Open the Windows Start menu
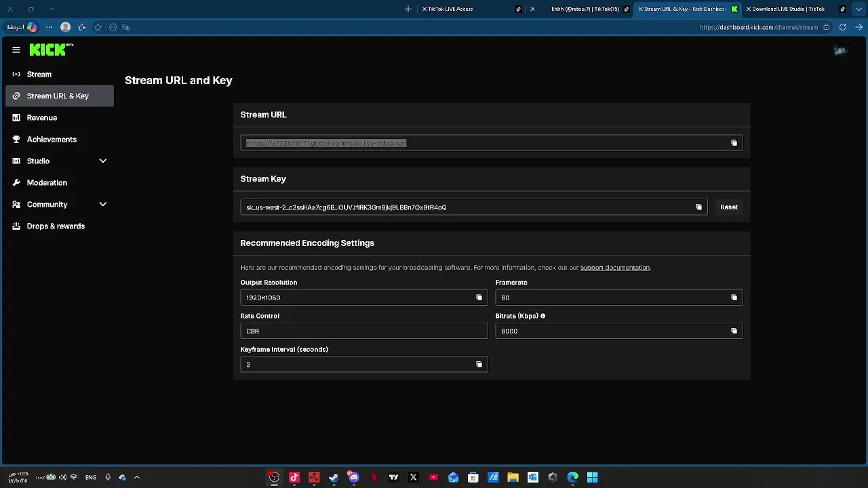This screenshot has width=868, height=488. pyautogui.click(x=593, y=477)
